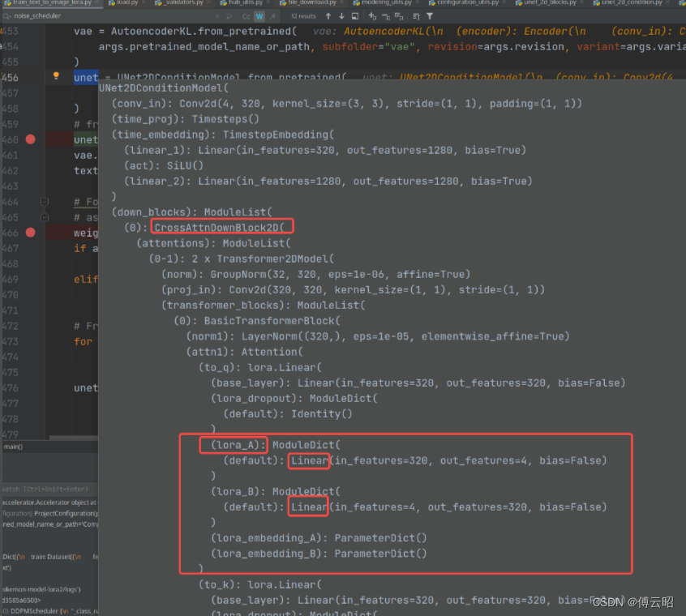The height and width of the screenshot is (616, 686).
Task: Click the next occurrence down arrow in search bar
Action: click(341, 15)
